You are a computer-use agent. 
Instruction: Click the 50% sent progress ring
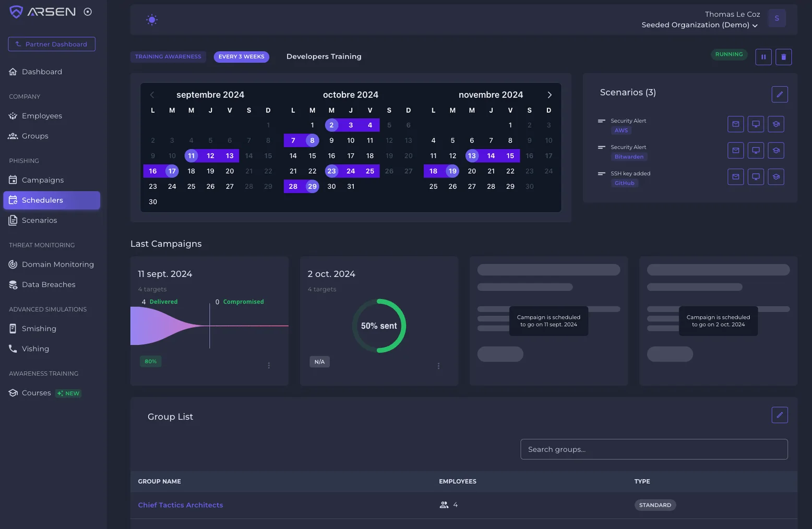tap(379, 326)
